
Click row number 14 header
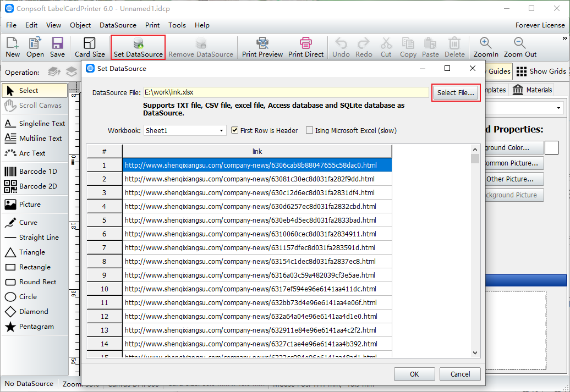pyautogui.click(x=105, y=344)
